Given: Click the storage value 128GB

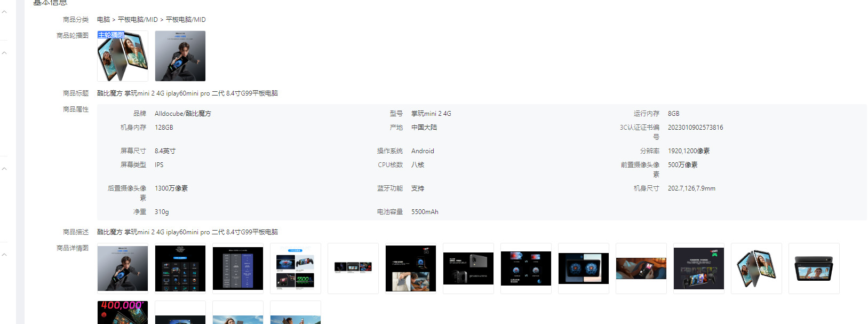Looking at the screenshot, I should [164, 128].
